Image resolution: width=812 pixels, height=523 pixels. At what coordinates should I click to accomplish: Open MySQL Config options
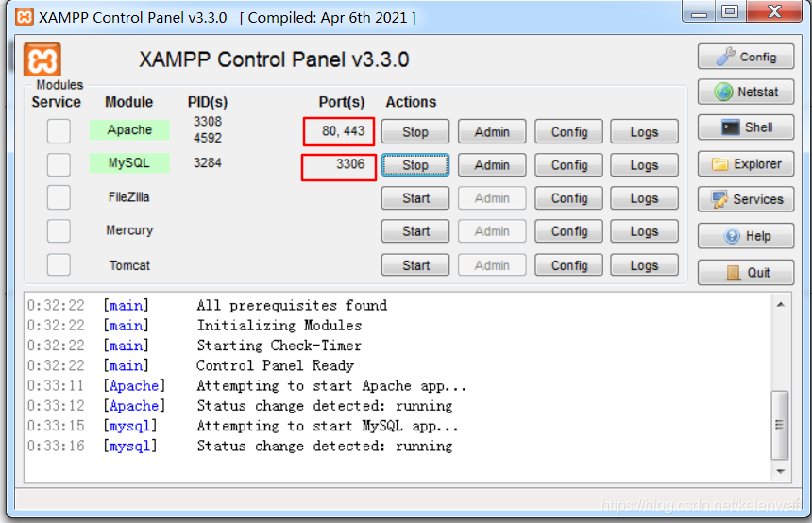pyautogui.click(x=568, y=165)
